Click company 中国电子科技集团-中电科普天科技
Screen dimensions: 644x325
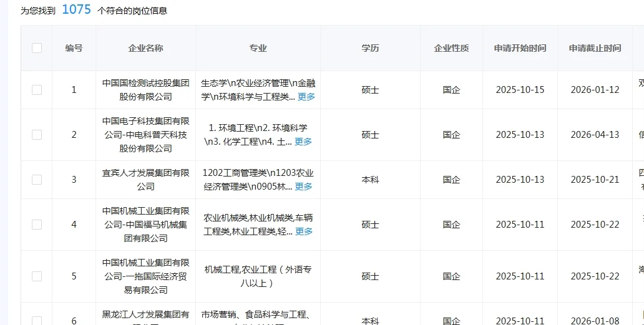146,135
